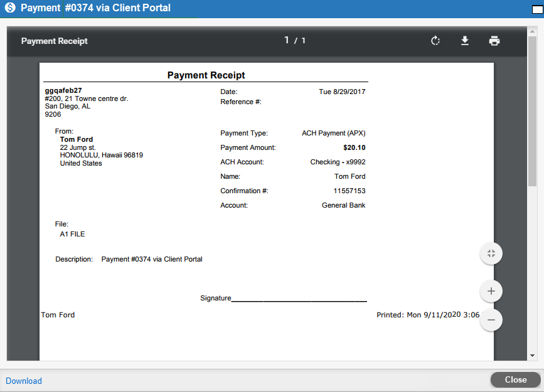Select the confirmation number 11557153
Image resolution: width=544 pixels, height=392 pixels.
[x=349, y=191]
